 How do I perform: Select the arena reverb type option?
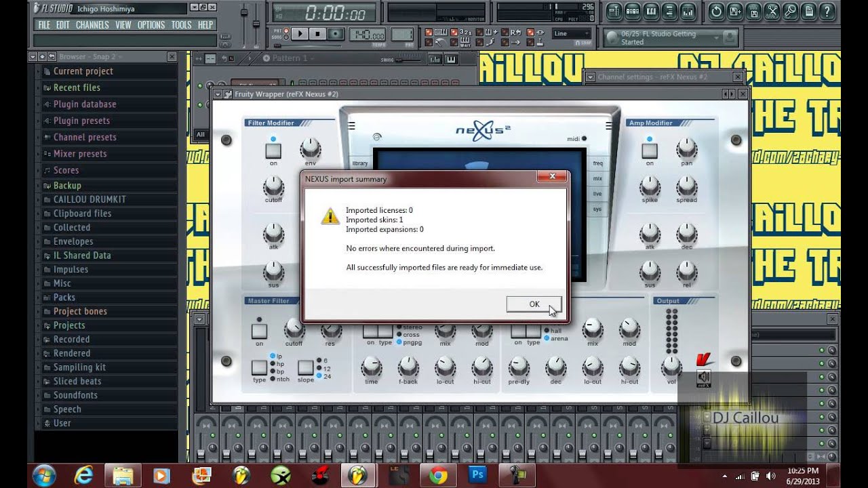click(556, 338)
